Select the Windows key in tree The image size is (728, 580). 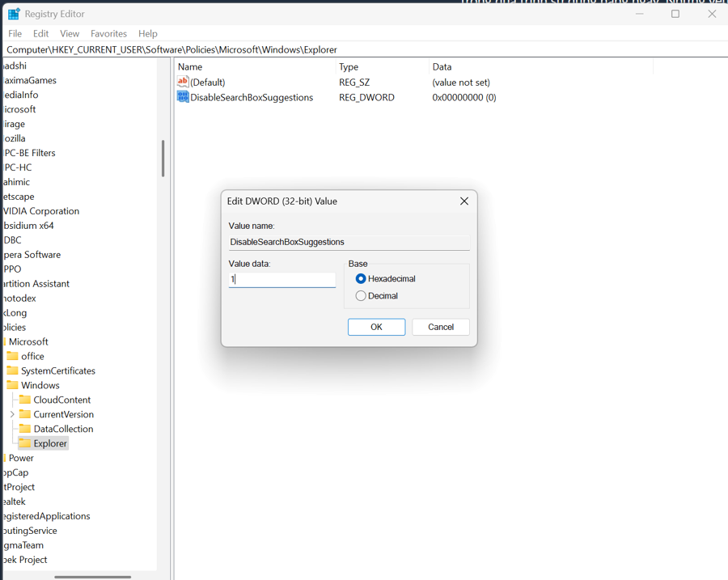[x=40, y=385]
